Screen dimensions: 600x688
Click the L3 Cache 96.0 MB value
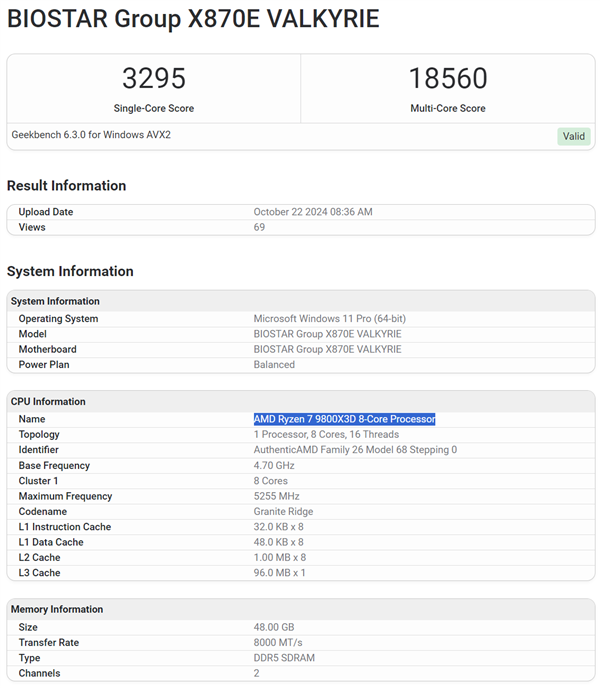280,573
